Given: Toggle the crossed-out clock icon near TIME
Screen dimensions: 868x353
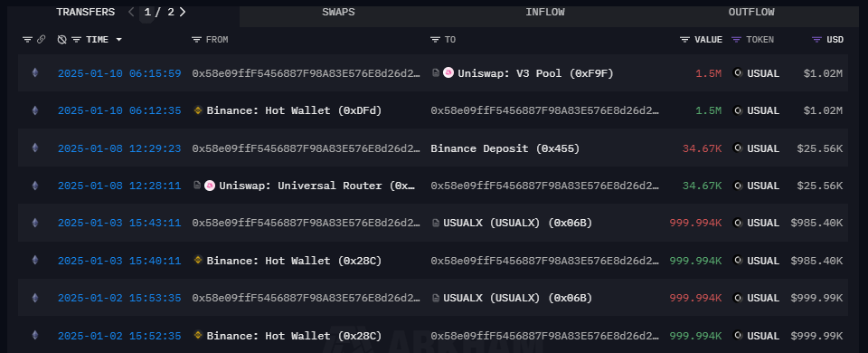Looking at the screenshot, I should (62, 40).
